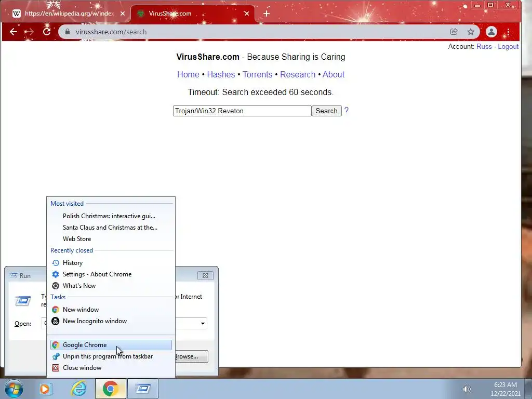Open the Chrome three-dot menu
Screen dimensions: 532x399
[508, 32]
